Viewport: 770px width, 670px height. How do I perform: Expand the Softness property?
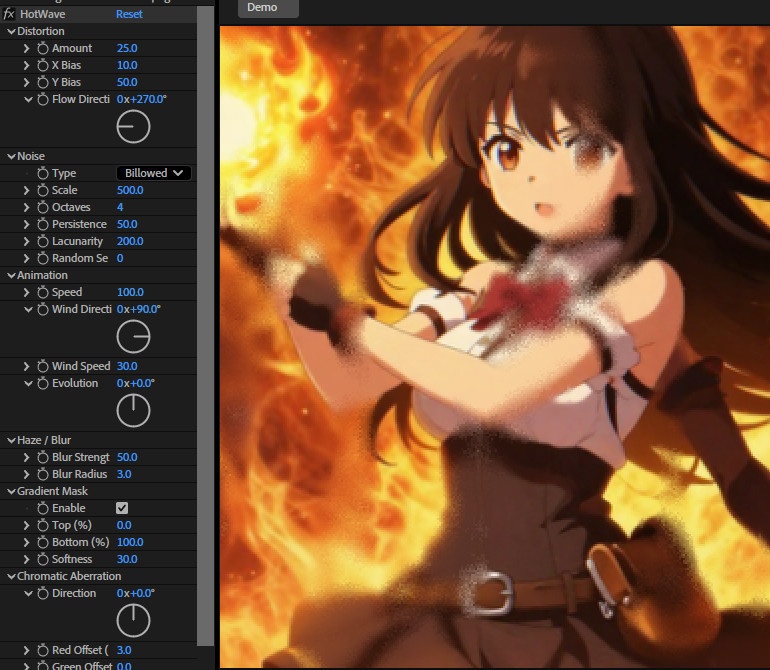coord(27,559)
